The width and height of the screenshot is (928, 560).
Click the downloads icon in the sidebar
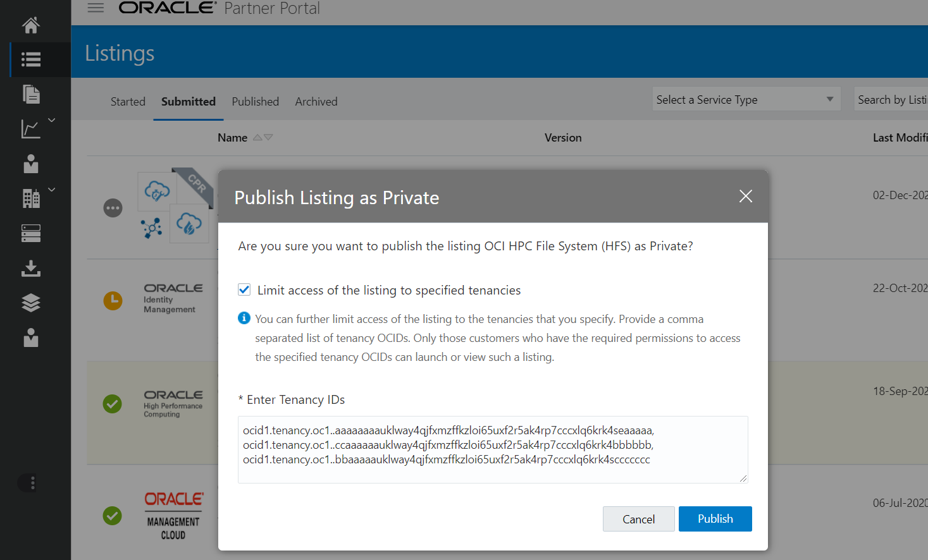[30, 268]
